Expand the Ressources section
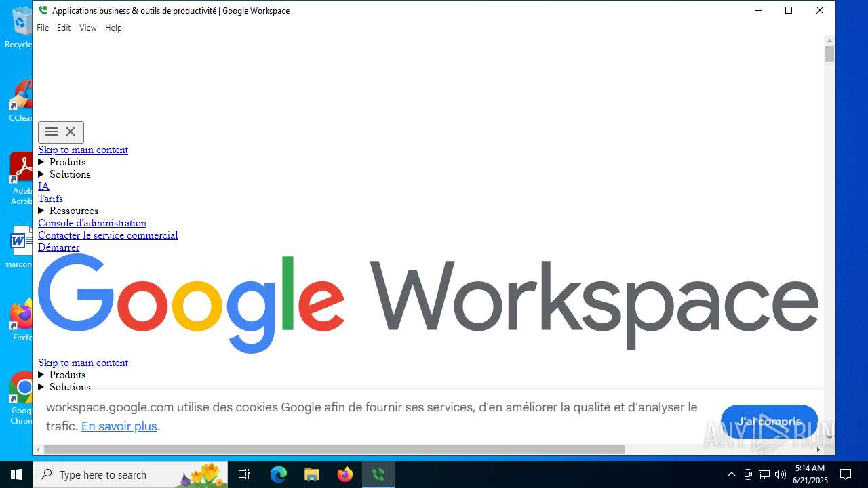The width and height of the screenshot is (868, 488). (x=68, y=211)
